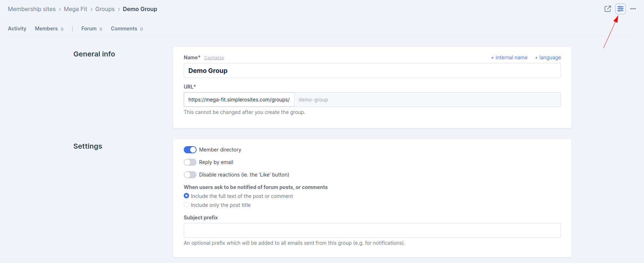Focus the Name field containing Demo Group
644x263 pixels.
click(x=372, y=70)
